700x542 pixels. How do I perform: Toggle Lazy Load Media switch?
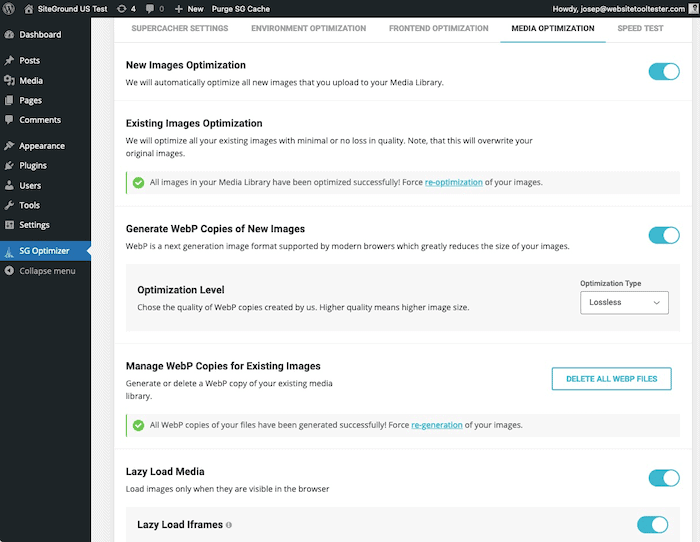point(664,478)
